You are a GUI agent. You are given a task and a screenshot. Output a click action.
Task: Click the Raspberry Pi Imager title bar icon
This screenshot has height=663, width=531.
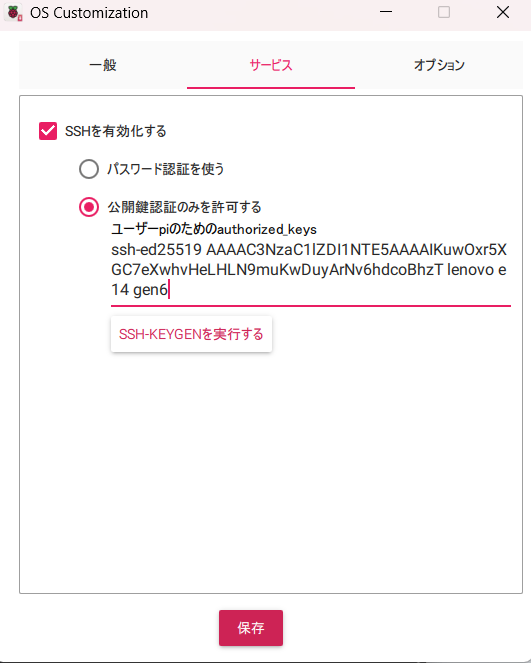click(x=13, y=13)
